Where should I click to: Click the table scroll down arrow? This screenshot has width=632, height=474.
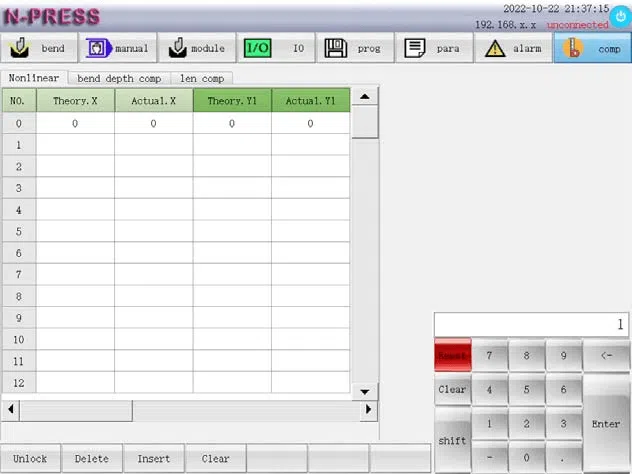[365, 392]
